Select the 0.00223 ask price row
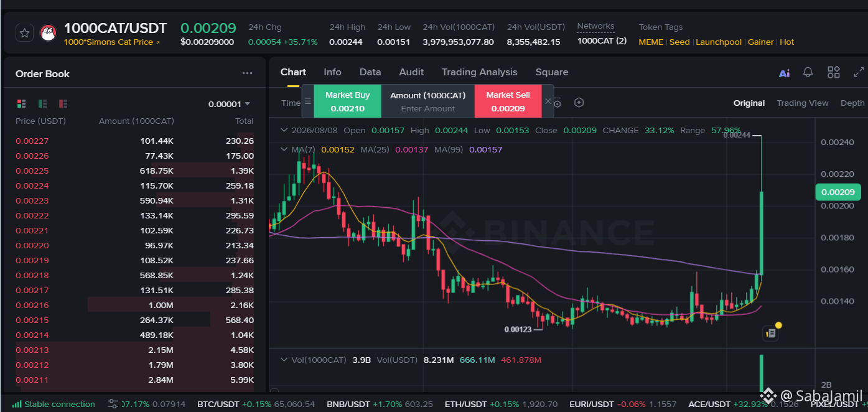The height and width of the screenshot is (412, 868). [134, 200]
